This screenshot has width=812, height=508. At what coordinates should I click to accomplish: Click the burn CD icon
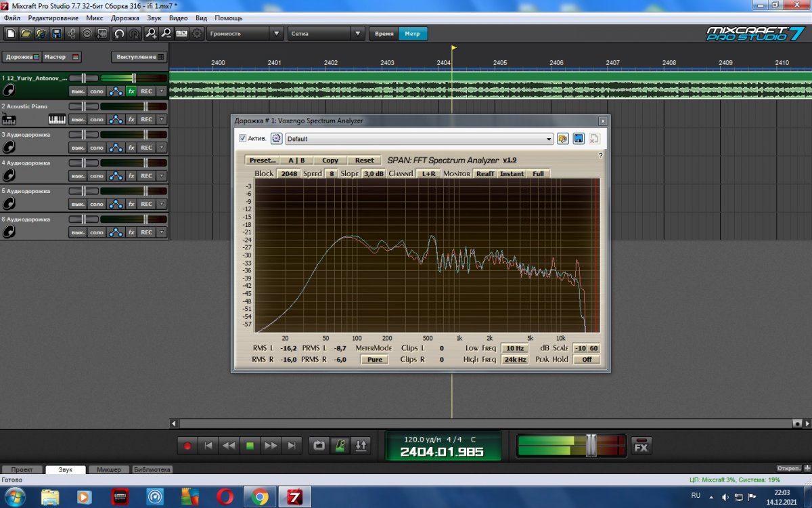tap(87, 33)
